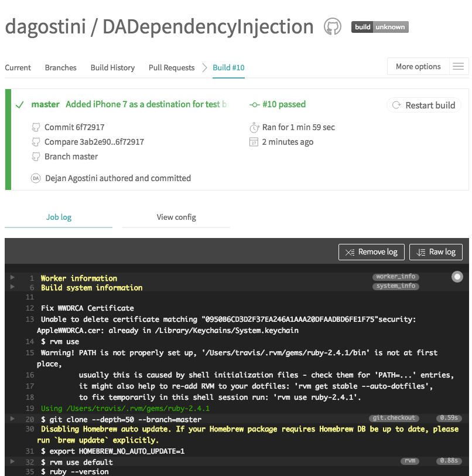Image resolution: width=472 pixels, height=476 pixels.
Task: Expand the git clone log section
Action: tap(13, 419)
